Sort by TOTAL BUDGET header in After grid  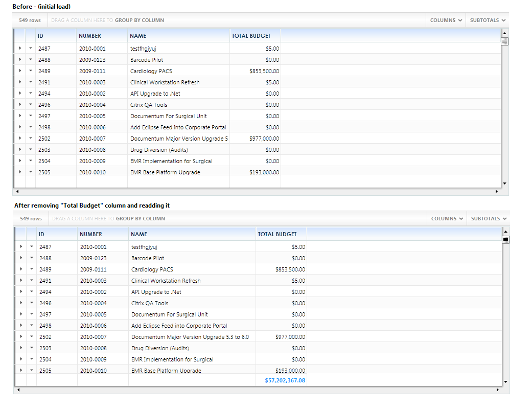pos(277,234)
